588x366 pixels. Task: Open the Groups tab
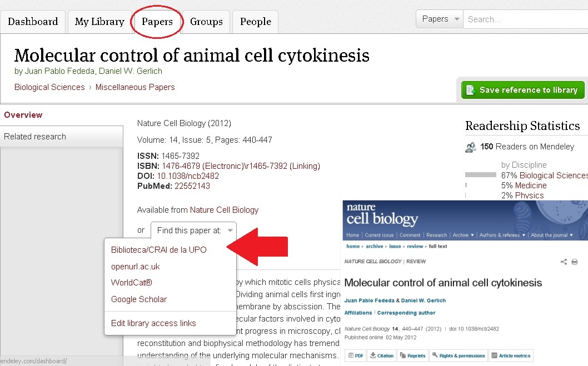tap(206, 22)
